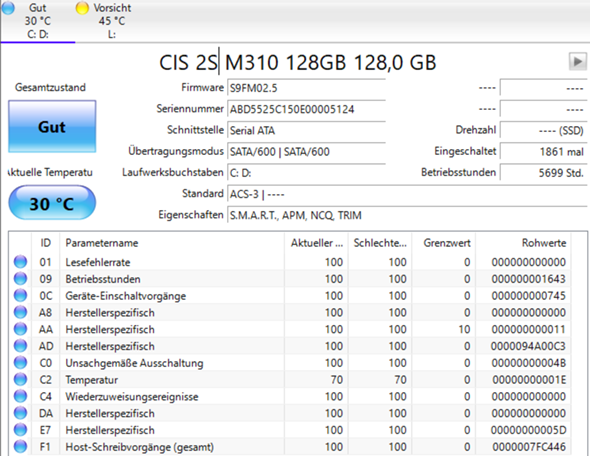
Task: Click the status orb of row 09 Betriebsstunden
Action: 20,279
